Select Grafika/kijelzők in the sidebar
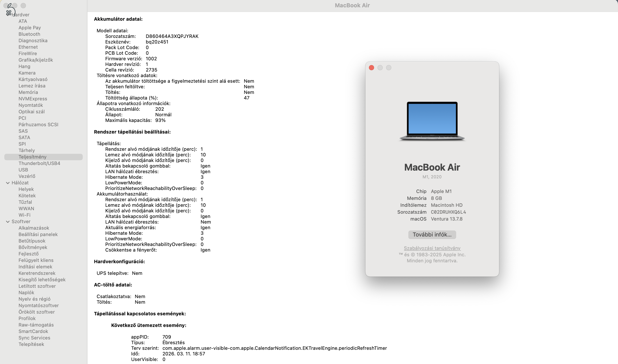This screenshot has height=364, width=618. click(36, 60)
